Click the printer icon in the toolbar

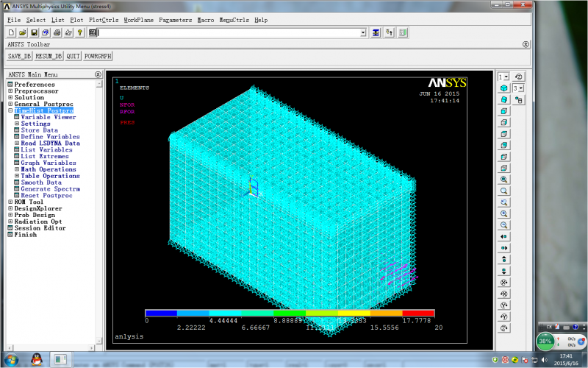tap(57, 32)
